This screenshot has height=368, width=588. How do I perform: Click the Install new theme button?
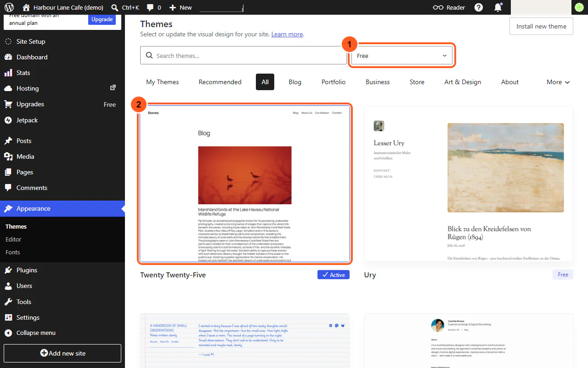pyautogui.click(x=541, y=26)
